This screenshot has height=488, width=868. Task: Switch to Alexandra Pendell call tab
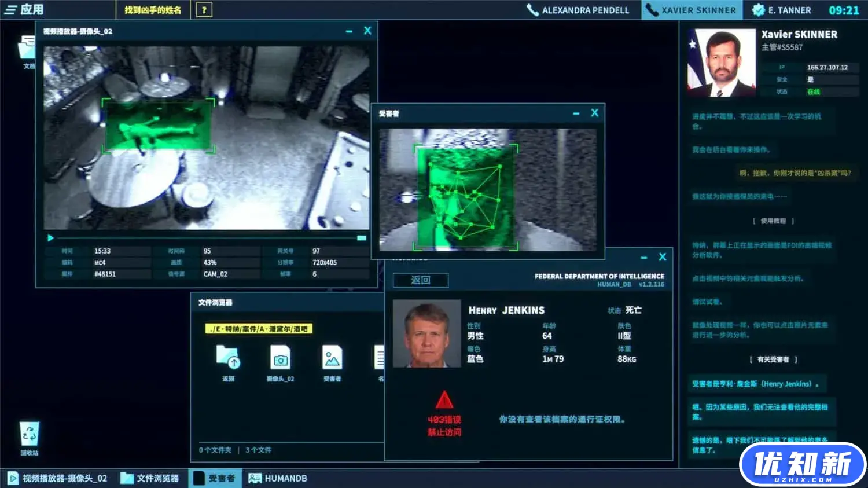(x=578, y=10)
